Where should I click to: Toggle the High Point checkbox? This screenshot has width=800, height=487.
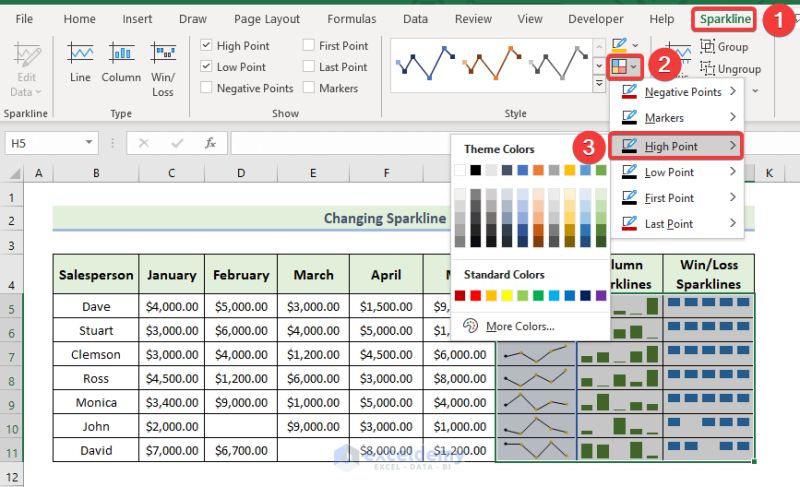click(x=206, y=45)
